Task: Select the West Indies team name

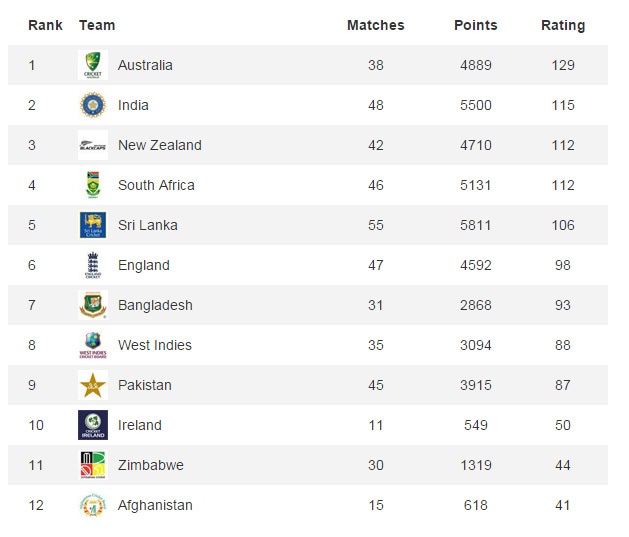Action: click(155, 345)
